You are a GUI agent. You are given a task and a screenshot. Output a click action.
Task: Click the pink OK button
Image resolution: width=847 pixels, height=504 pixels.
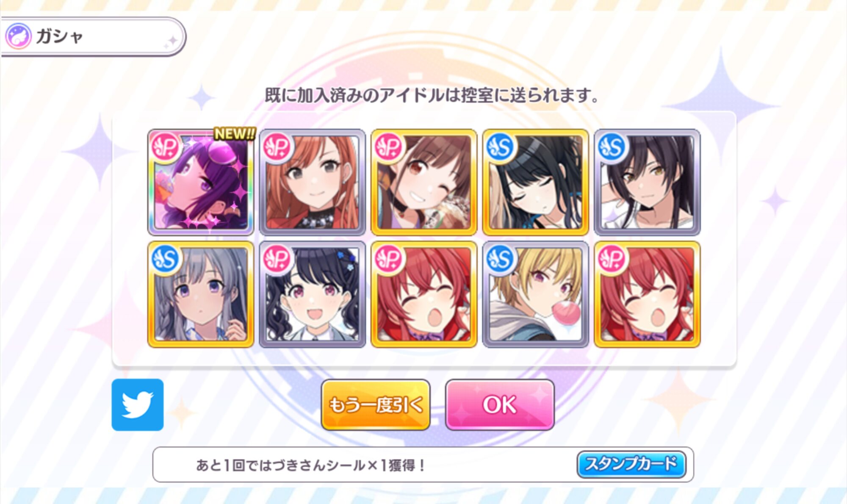click(x=500, y=405)
